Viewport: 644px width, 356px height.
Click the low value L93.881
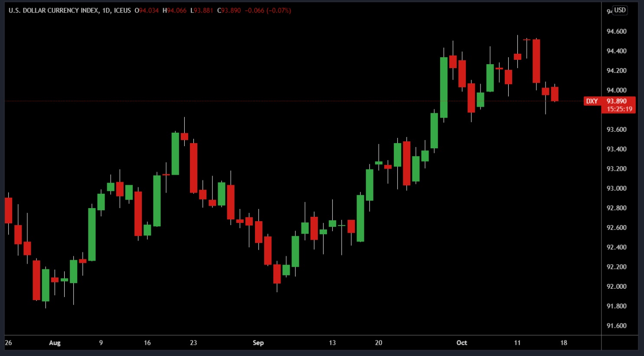(x=202, y=10)
